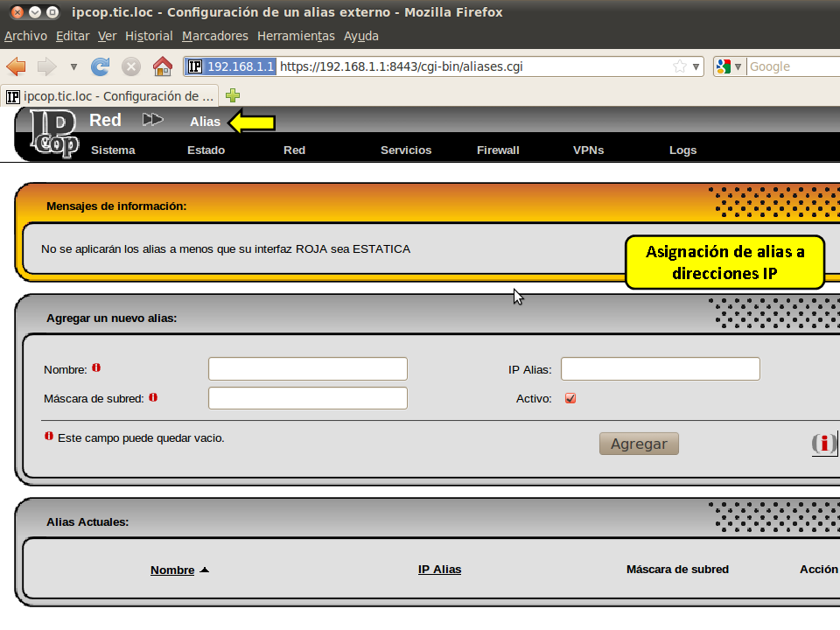Click the Agregar button
Screen dimensions: 840x630
[x=639, y=444]
